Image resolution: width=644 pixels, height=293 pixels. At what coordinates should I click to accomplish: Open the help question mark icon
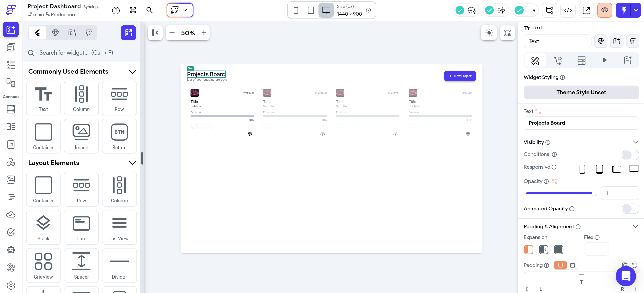116,10
